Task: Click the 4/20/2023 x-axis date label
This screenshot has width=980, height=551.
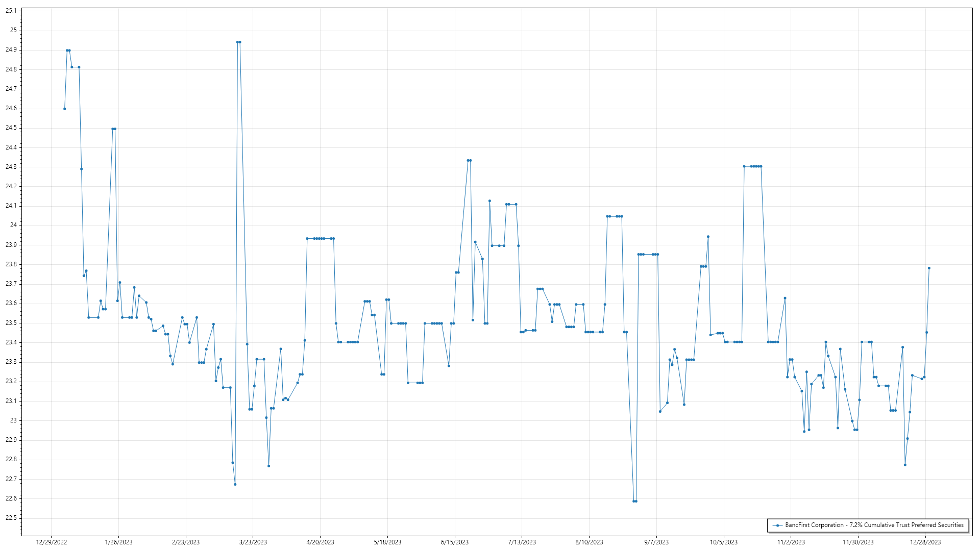Action: [x=320, y=542]
